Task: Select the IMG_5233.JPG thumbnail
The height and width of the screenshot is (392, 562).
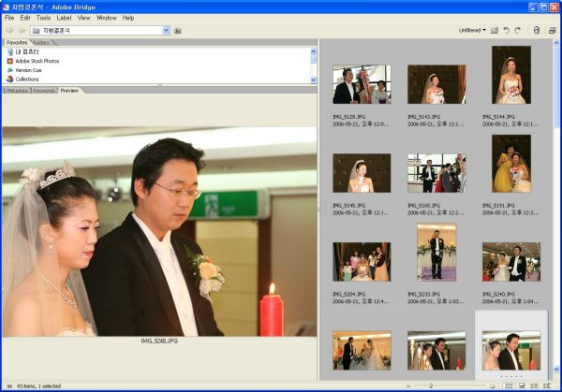Action: [436, 253]
